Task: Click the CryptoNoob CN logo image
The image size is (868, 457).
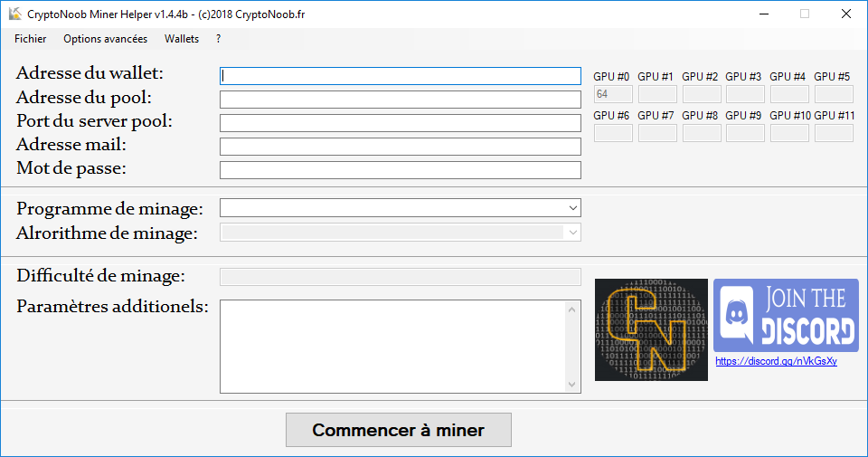Action: pos(651,329)
